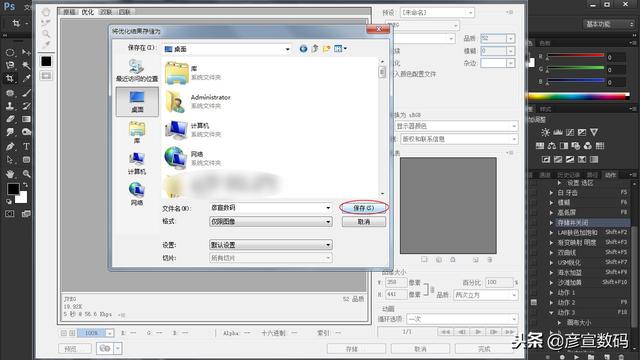Select the 动作 tab in panel
This screenshot has width=640, height=360.
pyautogui.click(x=611, y=175)
